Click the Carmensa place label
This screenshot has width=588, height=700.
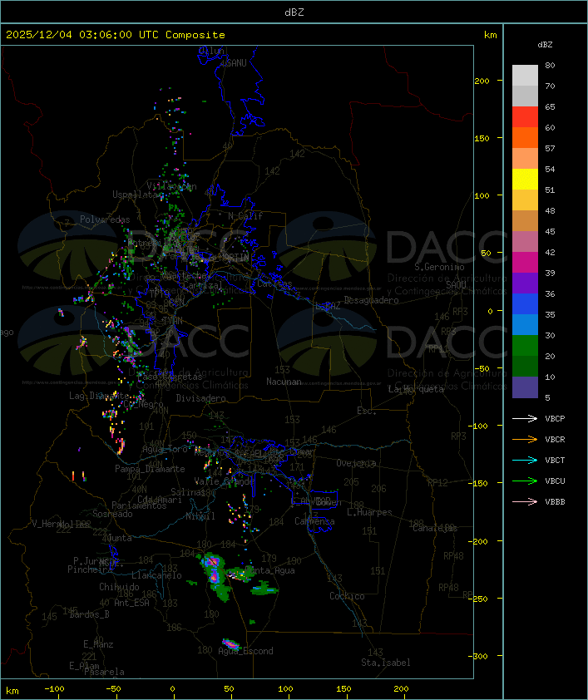click(x=314, y=521)
